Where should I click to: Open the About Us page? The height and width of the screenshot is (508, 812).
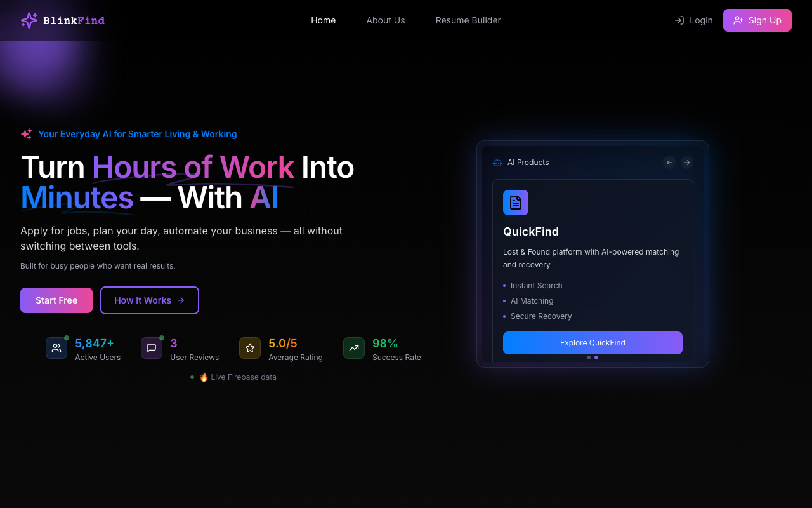coord(385,20)
